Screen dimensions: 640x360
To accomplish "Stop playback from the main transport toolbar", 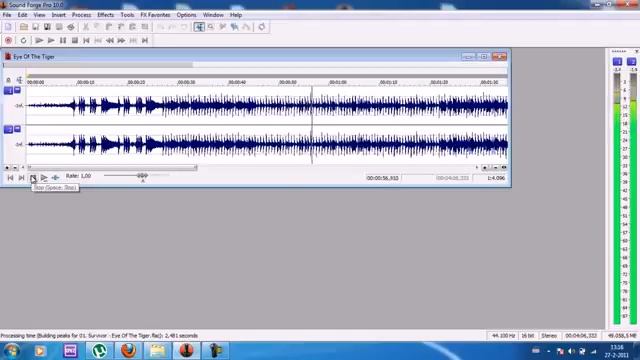I will pyautogui.click(x=75, y=40).
